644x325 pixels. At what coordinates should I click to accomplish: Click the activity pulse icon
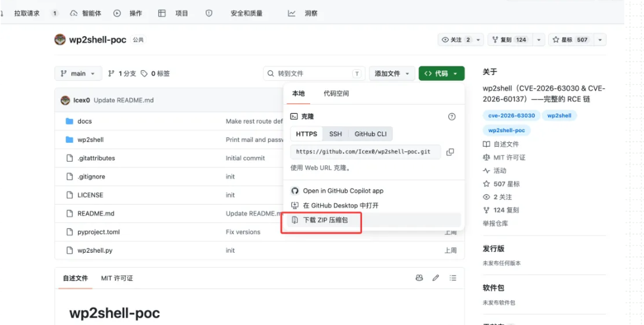click(486, 171)
